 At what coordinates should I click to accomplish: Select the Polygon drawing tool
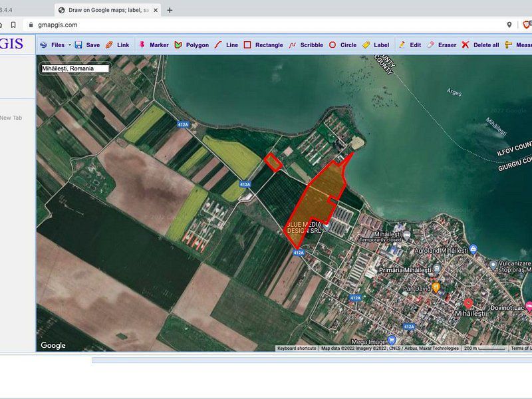pos(192,45)
